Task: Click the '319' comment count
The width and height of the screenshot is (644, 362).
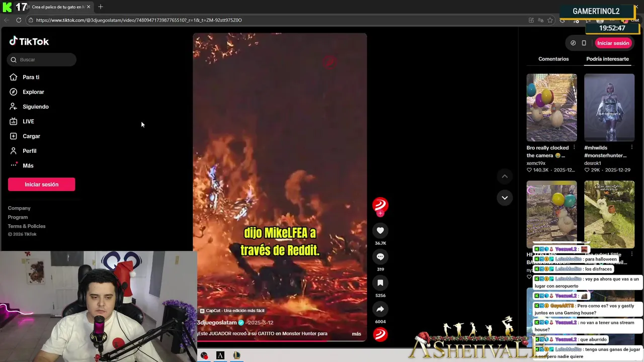Action: pyautogui.click(x=380, y=269)
